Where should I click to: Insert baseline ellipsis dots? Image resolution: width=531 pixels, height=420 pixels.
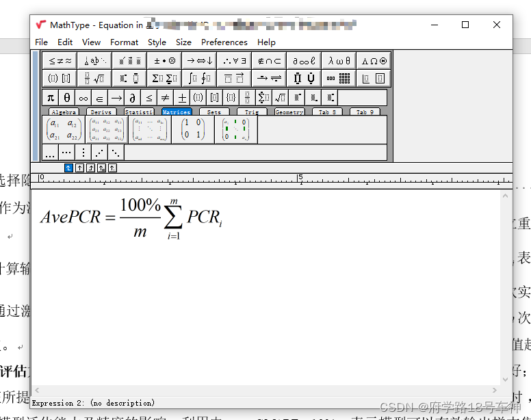[x=50, y=153]
